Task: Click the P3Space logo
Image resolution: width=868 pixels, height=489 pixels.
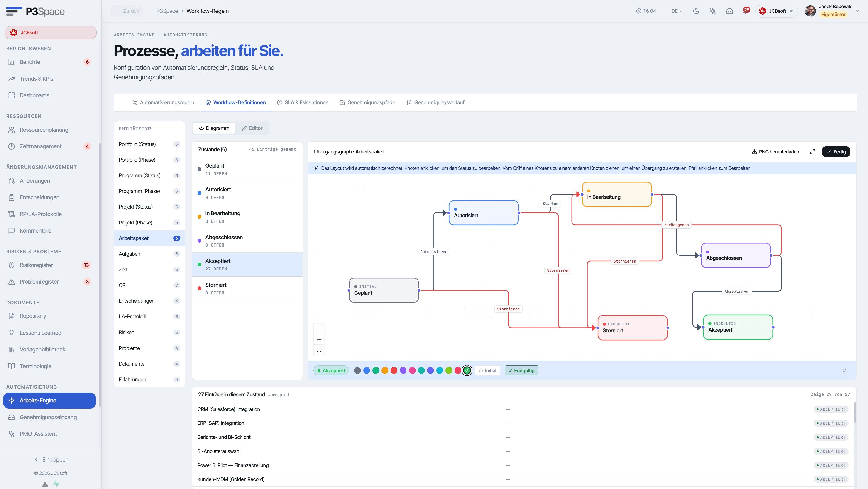Action: 35,12
